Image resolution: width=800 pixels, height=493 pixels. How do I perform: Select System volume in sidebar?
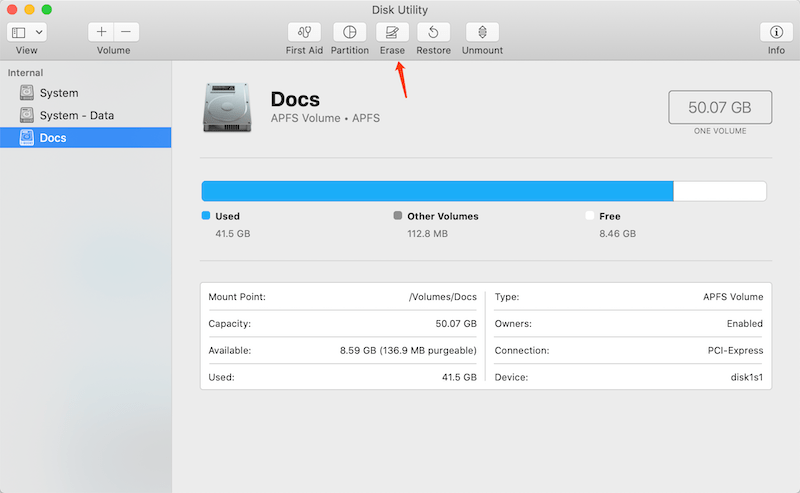point(58,93)
